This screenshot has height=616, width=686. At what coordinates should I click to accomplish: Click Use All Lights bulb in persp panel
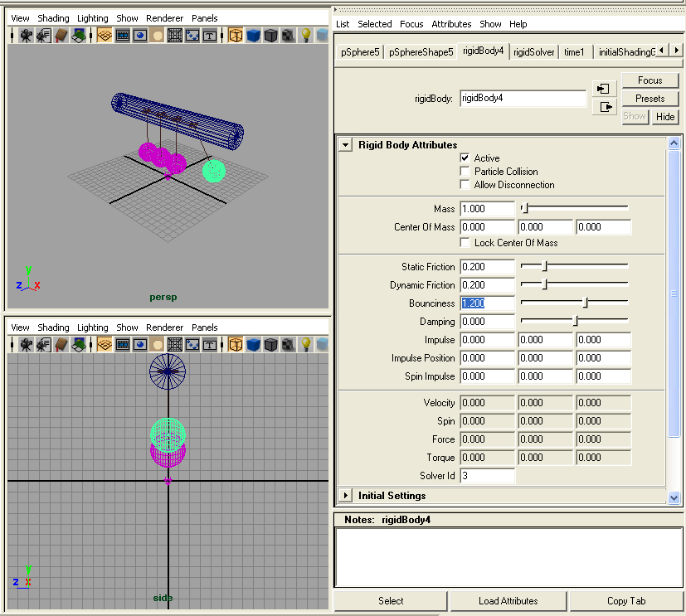point(306,36)
